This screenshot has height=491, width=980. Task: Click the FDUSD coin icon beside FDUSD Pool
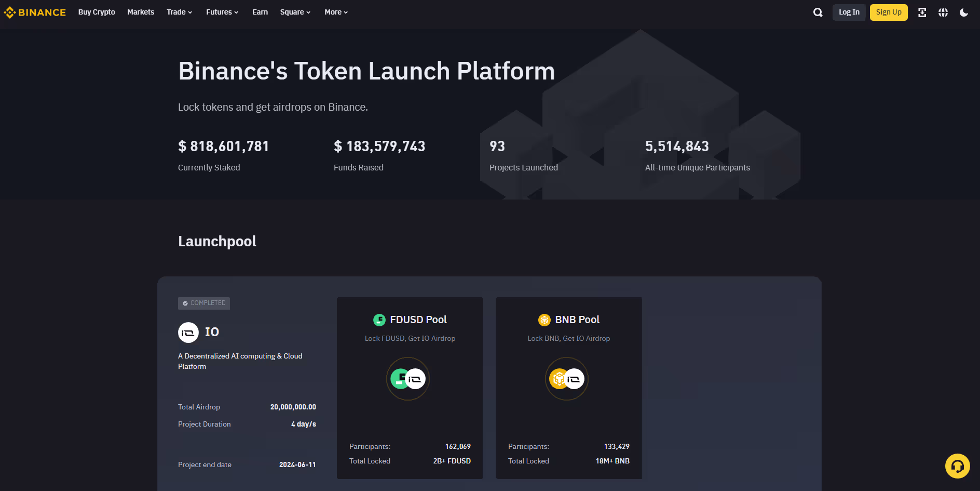coord(379,320)
